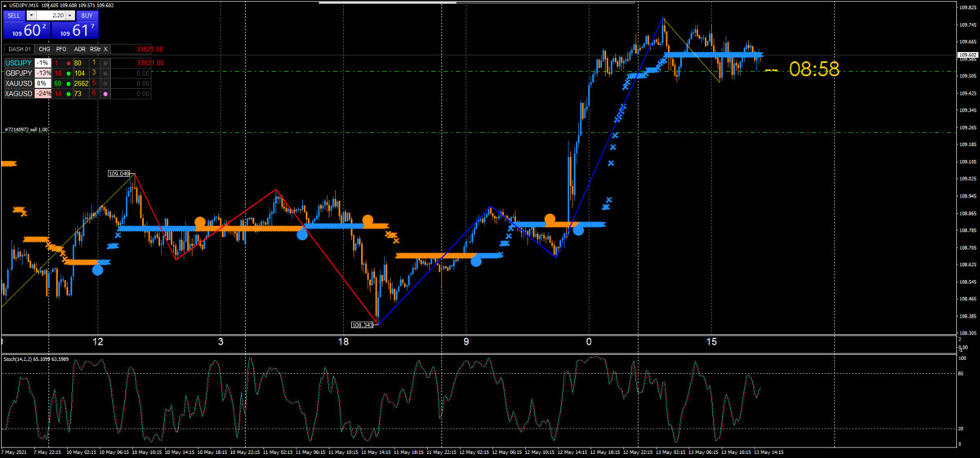The height and width of the screenshot is (458, 980).
Task: Click the 8% change cell for XAUUSD
Action: pos(42,83)
